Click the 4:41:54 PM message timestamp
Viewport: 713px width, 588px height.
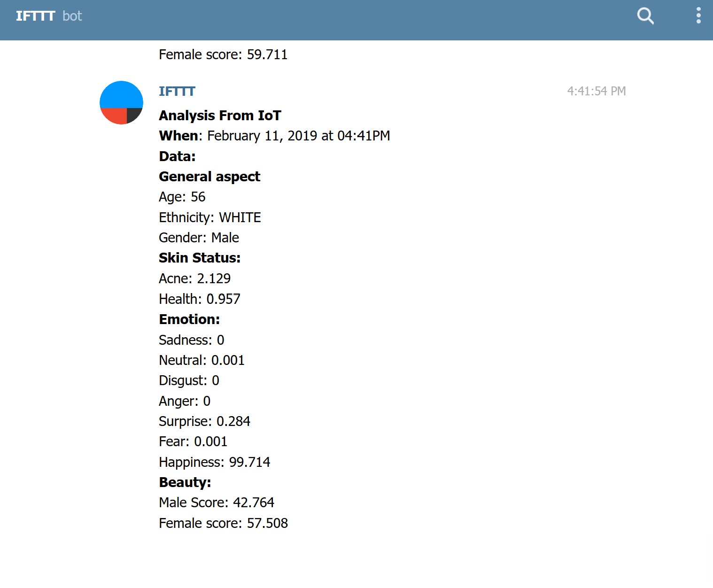pos(597,91)
